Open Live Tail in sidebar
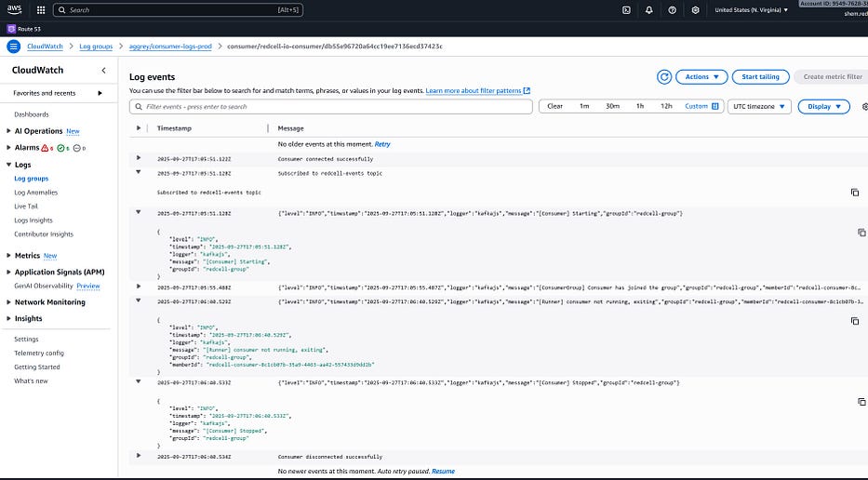Viewport: 868px width, 480px height. tap(26, 207)
